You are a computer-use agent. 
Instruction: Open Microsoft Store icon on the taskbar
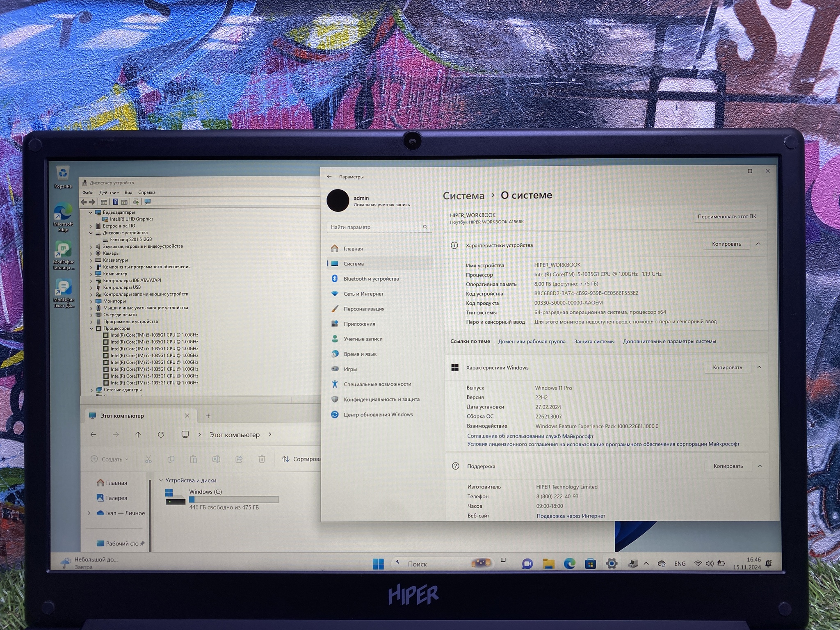point(590,564)
